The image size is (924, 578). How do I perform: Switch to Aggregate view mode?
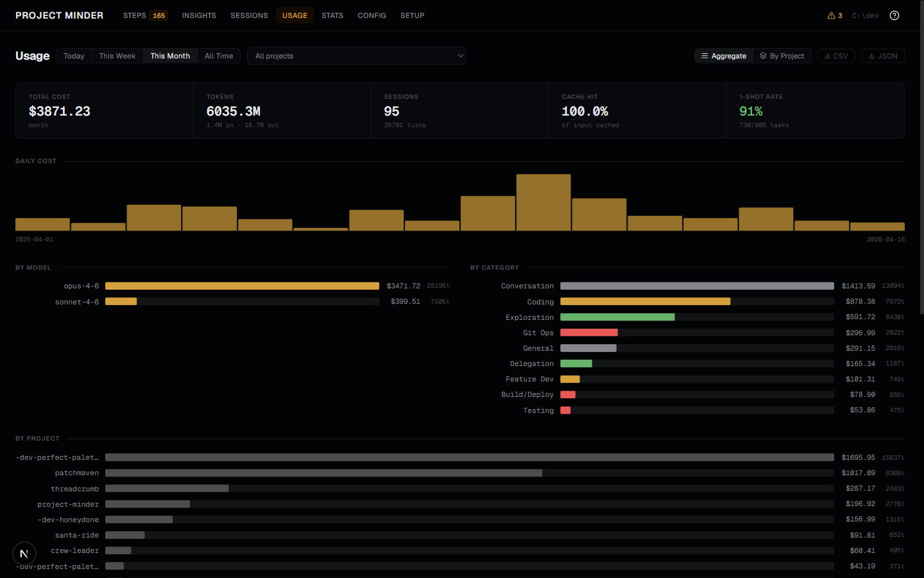[x=723, y=56]
